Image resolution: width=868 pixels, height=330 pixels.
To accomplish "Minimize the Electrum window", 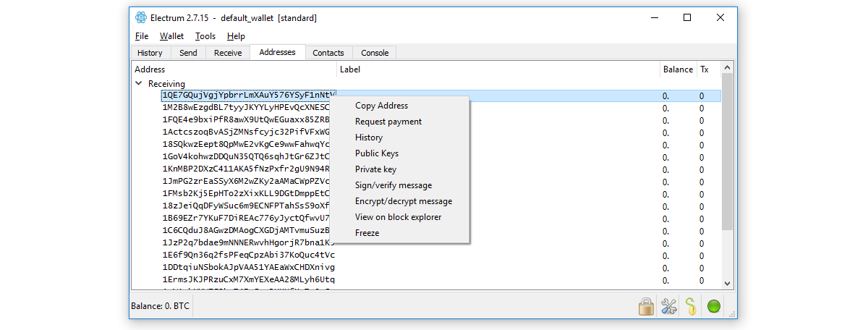I will coord(654,17).
